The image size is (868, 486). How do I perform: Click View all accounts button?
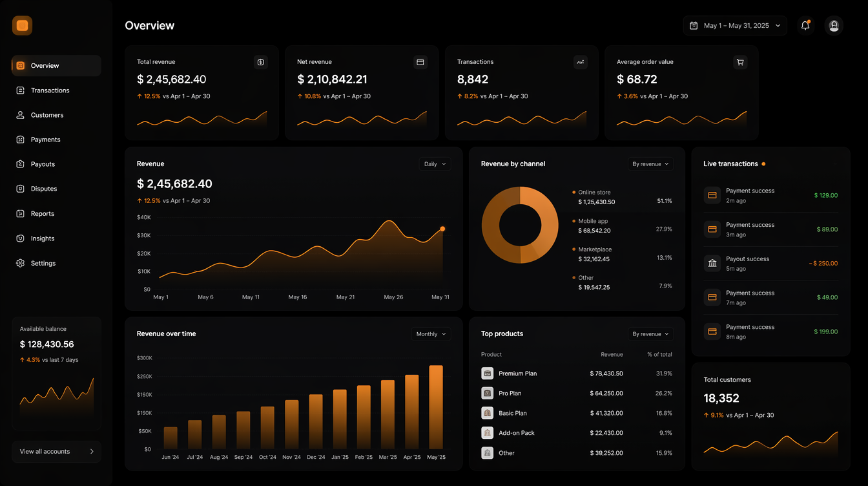[x=56, y=452]
